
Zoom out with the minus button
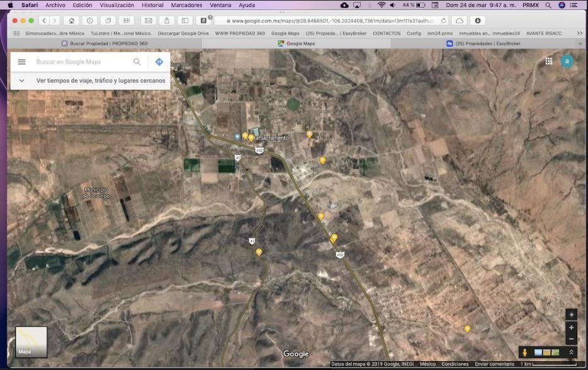click(571, 339)
